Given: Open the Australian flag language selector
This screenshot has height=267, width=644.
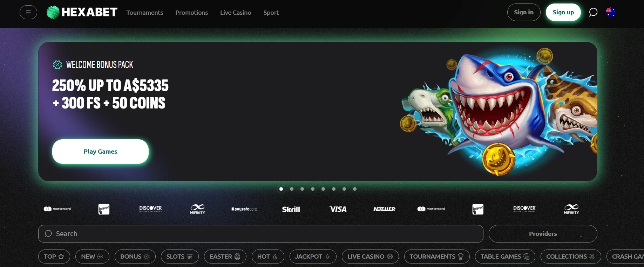Looking at the screenshot, I should click(611, 12).
